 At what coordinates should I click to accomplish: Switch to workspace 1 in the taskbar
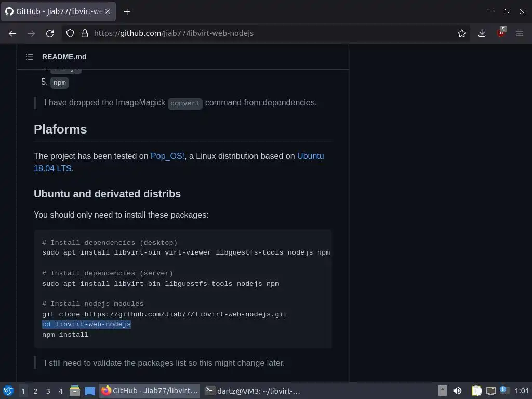pos(23,391)
